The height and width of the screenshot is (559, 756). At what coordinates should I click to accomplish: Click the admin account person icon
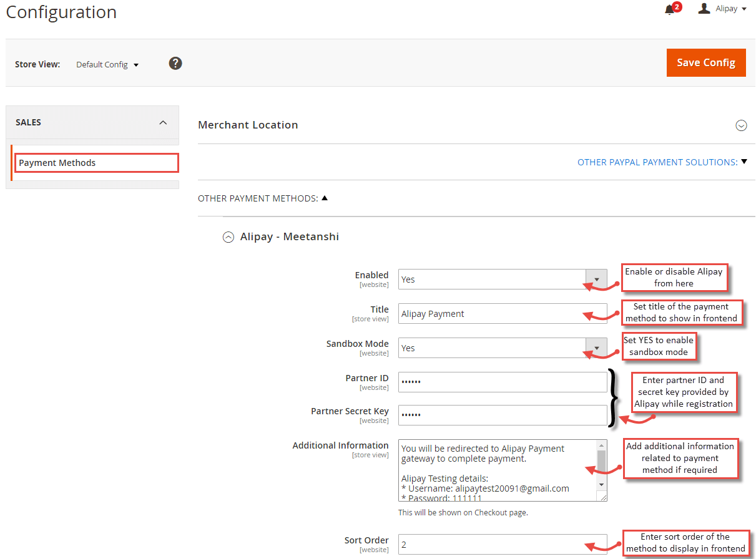704,8
